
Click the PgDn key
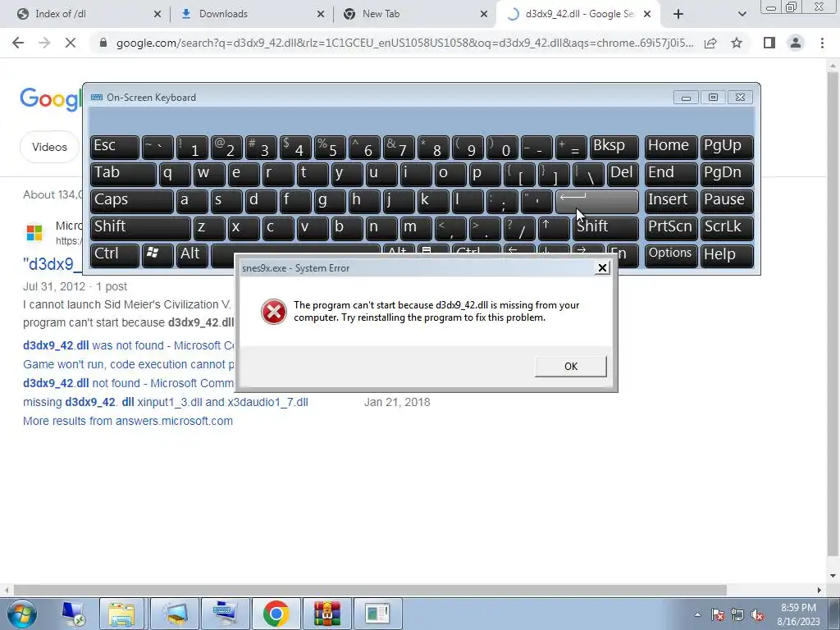click(x=727, y=174)
